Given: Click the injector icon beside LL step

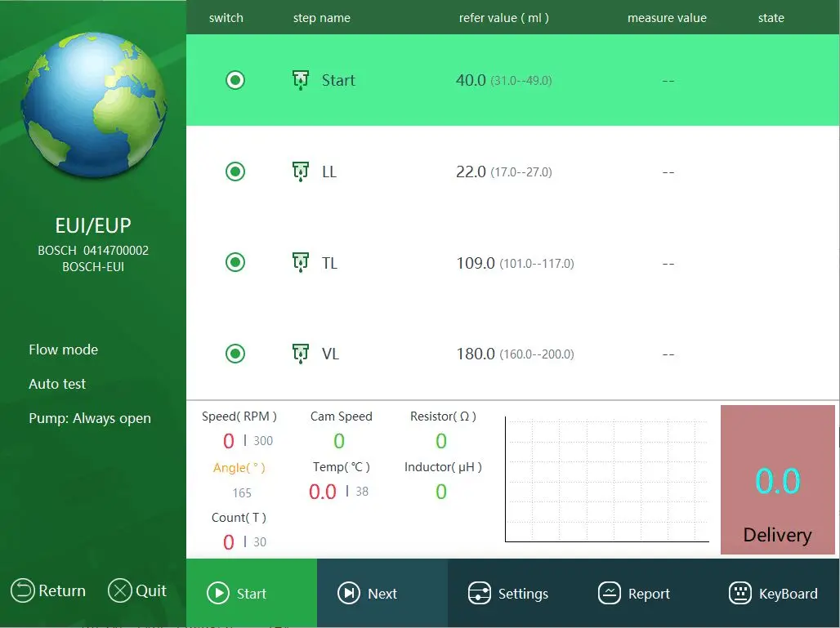Looking at the screenshot, I should [x=301, y=171].
